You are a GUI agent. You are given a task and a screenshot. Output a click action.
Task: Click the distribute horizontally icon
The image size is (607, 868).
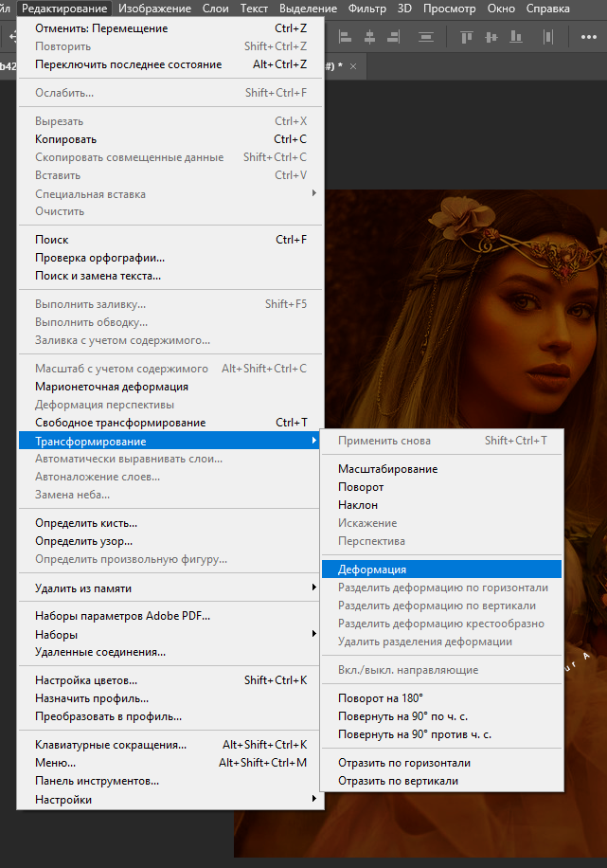coord(546,39)
